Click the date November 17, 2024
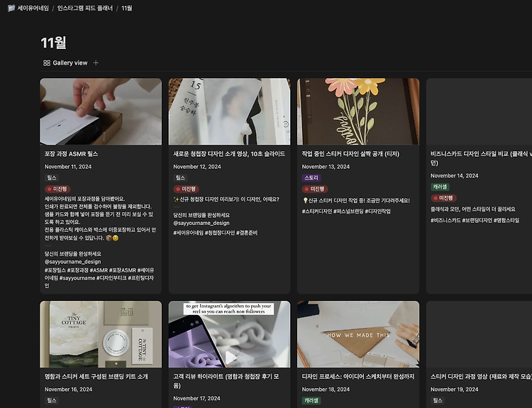Screen dimensions: 532x408 point(196,399)
